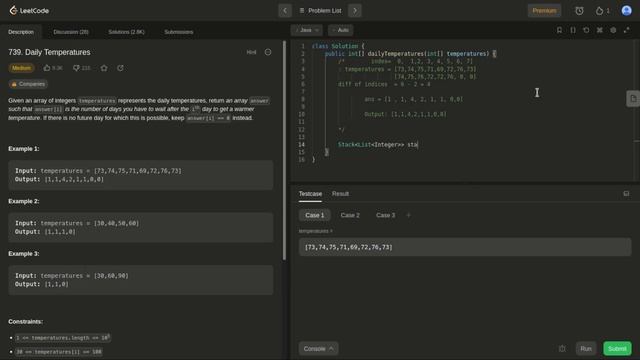Click the problem title 739. Daily Temperatures

coord(49,52)
